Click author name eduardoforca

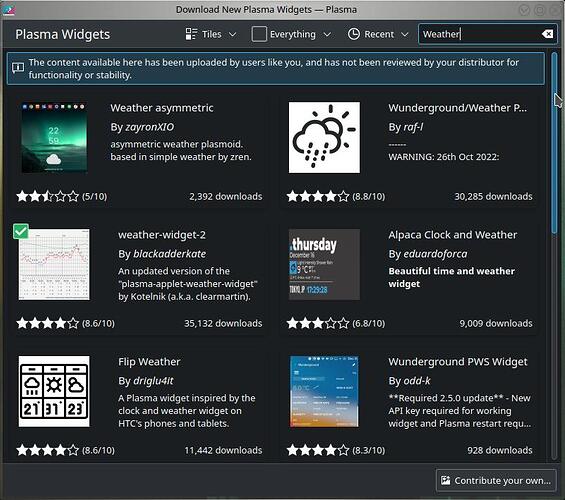(435, 254)
